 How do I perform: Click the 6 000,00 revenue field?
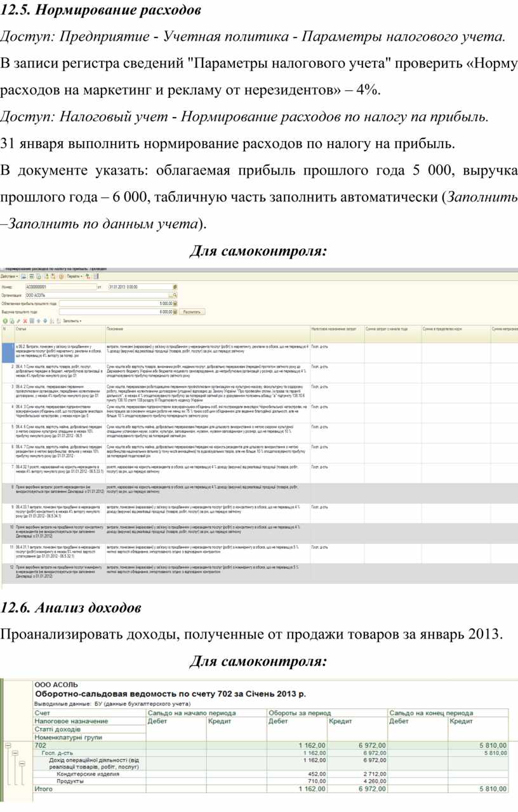[x=116, y=312]
